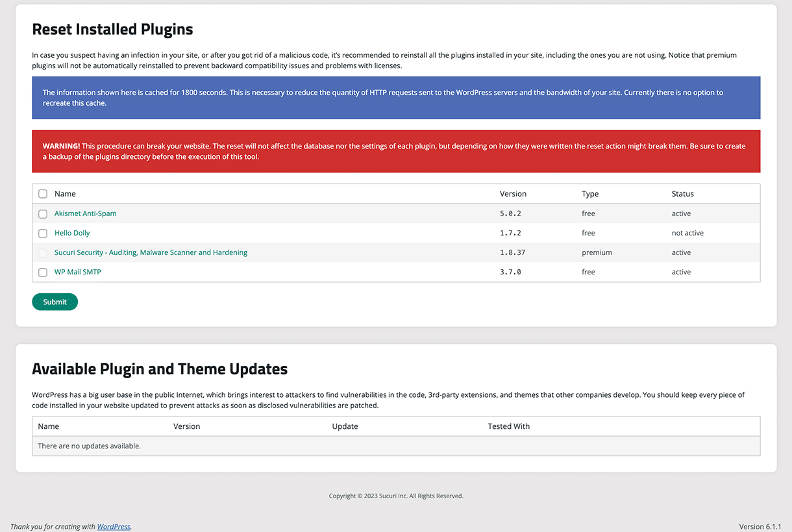This screenshot has height=532, width=792.
Task: Click the Hello Dolly version 1.7.2 cell
Action: coord(511,233)
